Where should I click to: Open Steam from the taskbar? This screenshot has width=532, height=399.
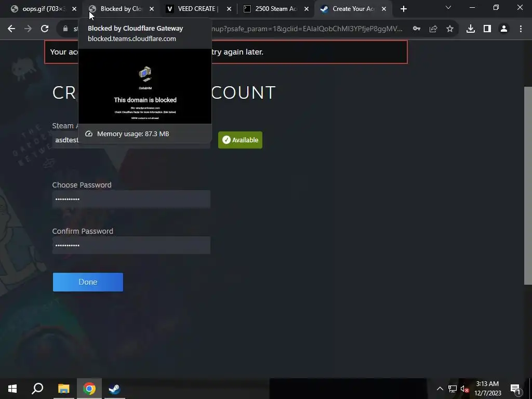pos(114,389)
